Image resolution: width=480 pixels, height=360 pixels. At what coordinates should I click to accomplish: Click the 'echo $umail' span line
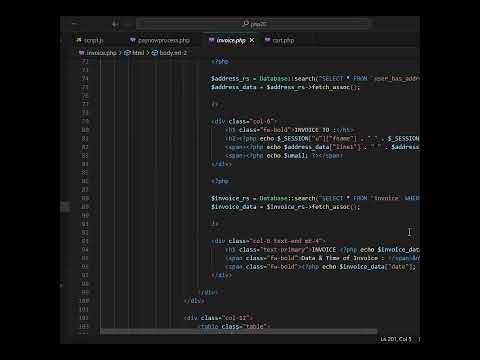tap(284, 155)
